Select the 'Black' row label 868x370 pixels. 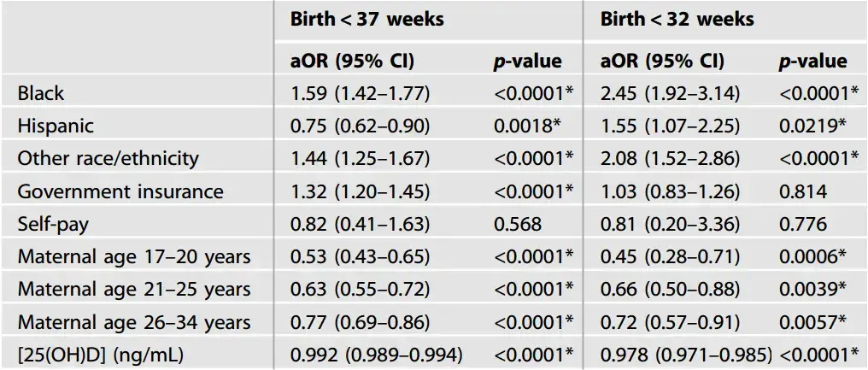41,93
